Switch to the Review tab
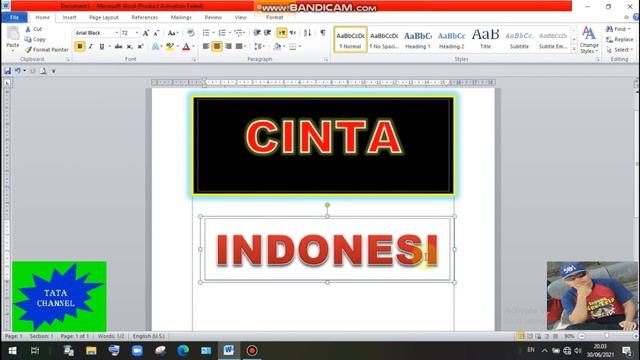Viewport: 640px width, 360px height. (x=213, y=18)
